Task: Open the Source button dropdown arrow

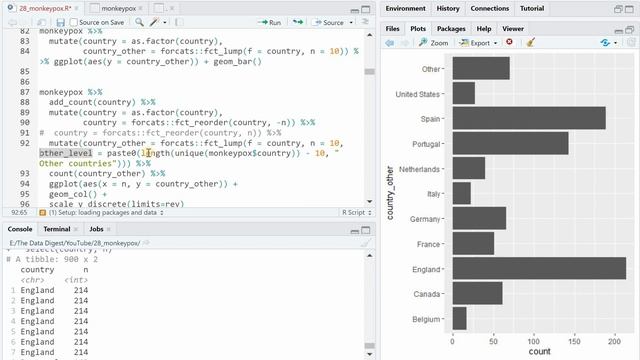Action: click(x=351, y=22)
